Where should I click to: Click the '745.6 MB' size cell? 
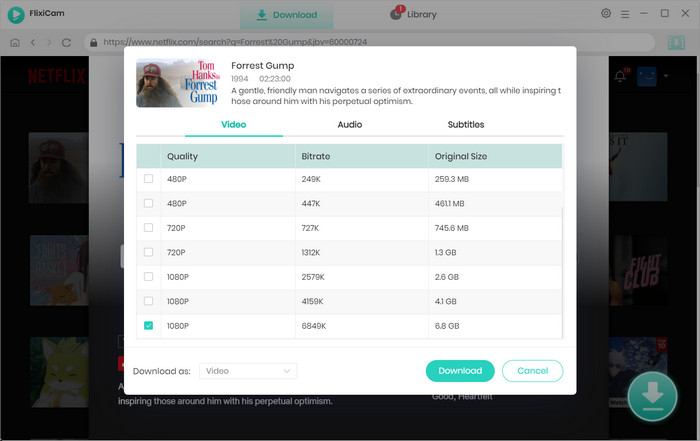click(x=452, y=228)
